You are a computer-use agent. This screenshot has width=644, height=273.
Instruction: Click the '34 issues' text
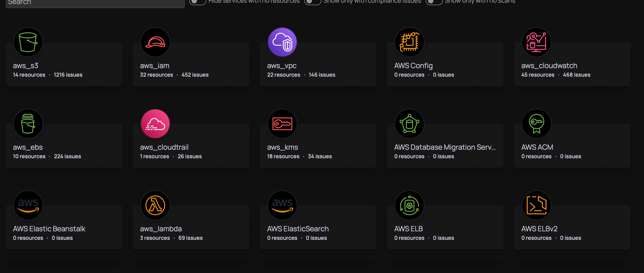(x=320, y=156)
